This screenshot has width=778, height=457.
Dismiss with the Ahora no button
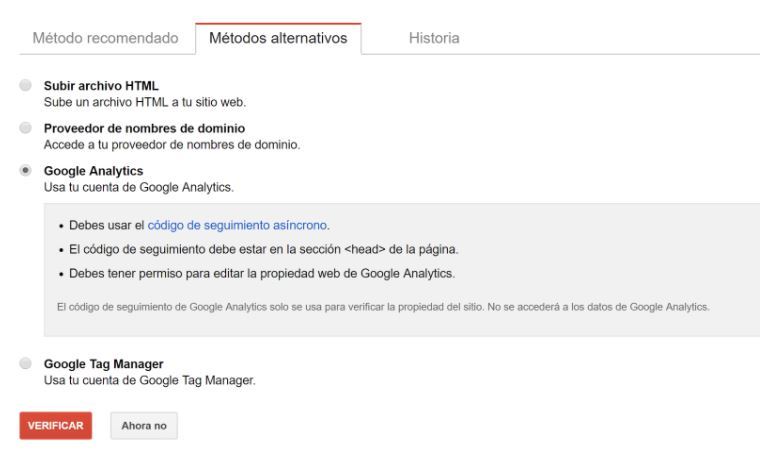(144, 426)
